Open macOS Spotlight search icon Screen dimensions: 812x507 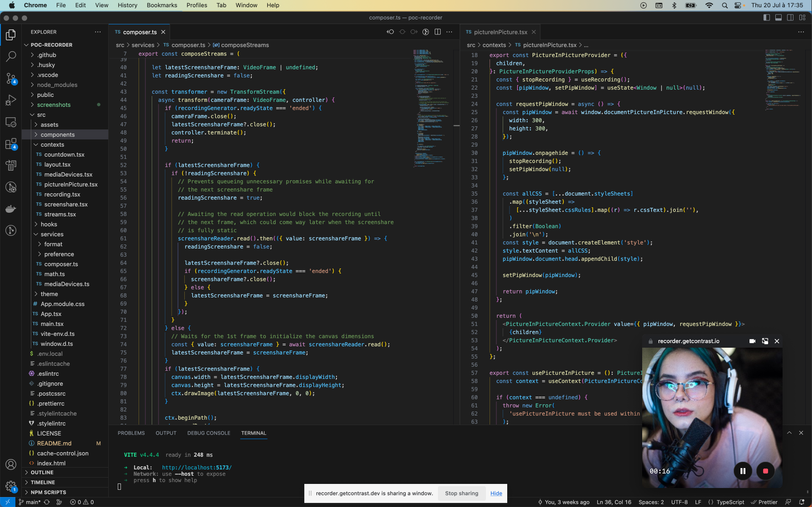click(725, 5)
